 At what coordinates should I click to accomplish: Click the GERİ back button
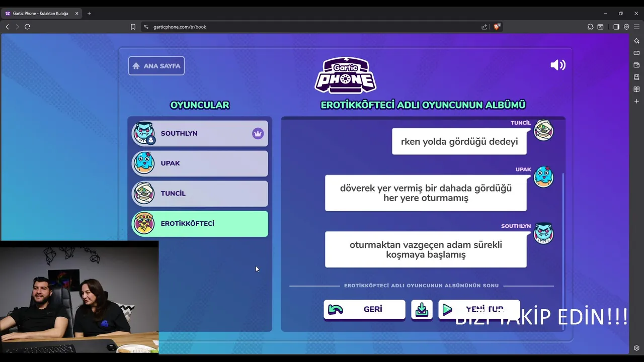click(364, 309)
